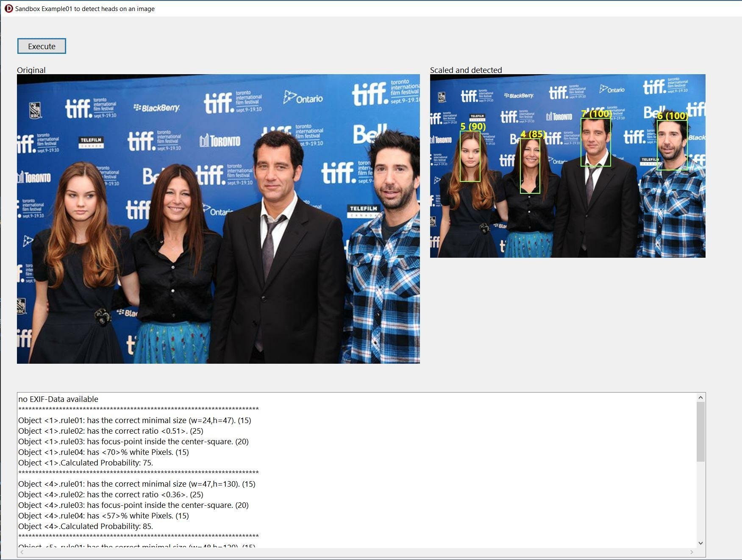The height and width of the screenshot is (560, 742).
Task: Click the Delphi app icon in title bar
Action: click(x=8, y=8)
